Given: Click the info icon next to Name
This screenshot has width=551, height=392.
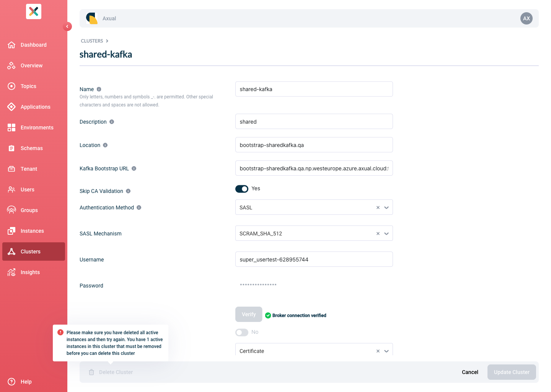Looking at the screenshot, I should point(99,89).
